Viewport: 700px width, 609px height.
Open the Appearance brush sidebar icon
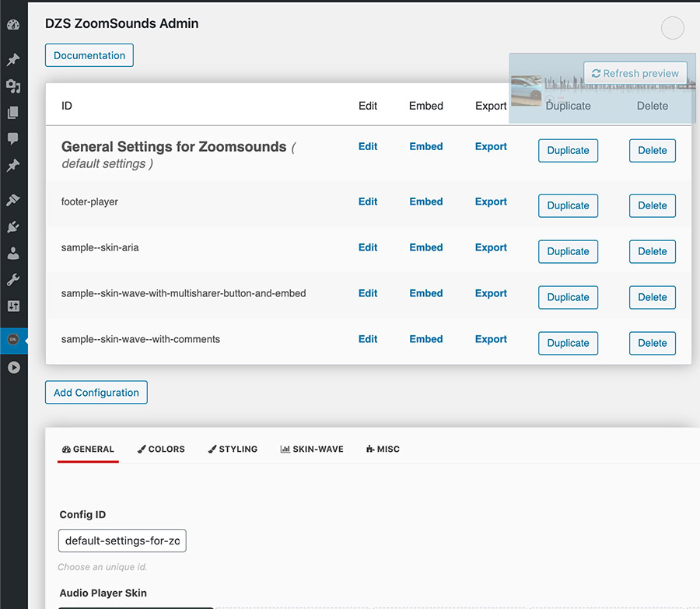pyautogui.click(x=13, y=200)
